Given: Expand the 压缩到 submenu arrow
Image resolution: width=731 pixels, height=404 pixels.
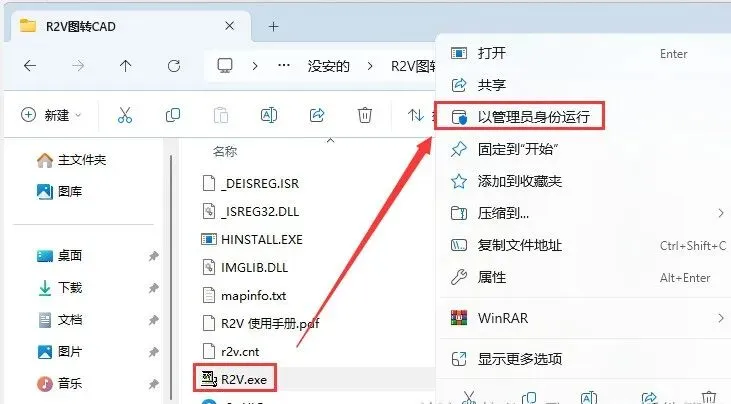Looking at the screenshot, I should 721,213.
